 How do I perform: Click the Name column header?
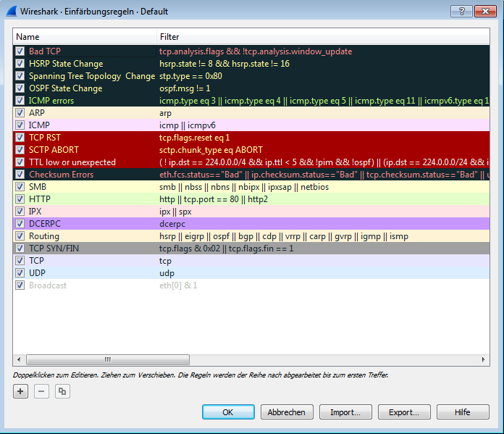[x=85, y=37]
